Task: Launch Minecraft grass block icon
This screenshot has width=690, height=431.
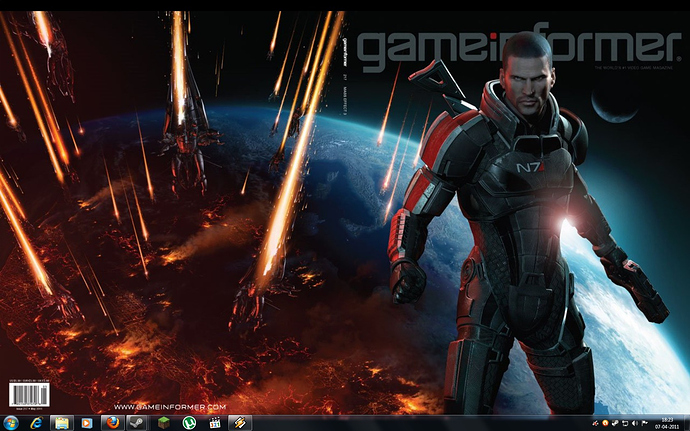Action: coord(163,422)
